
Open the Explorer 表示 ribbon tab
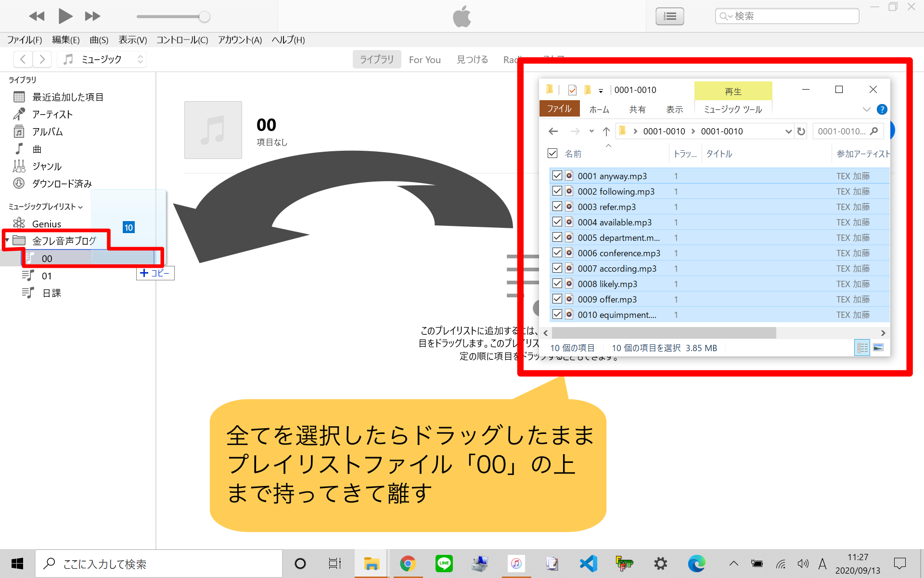tap(674, 109)
